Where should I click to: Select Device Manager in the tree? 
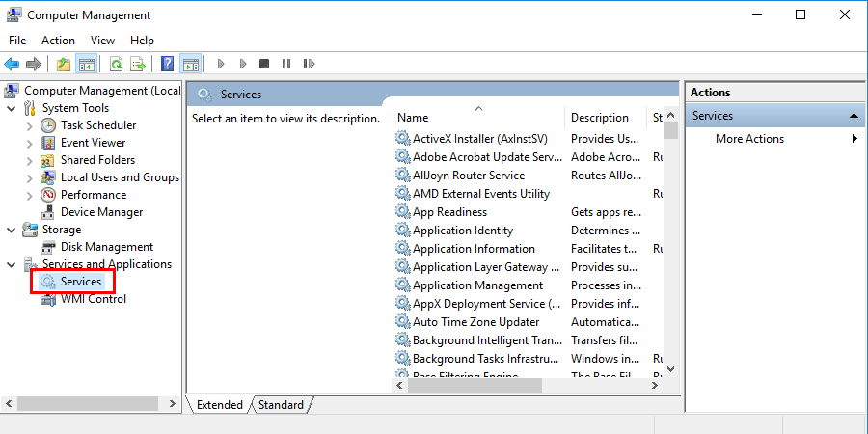coord(101,212)
